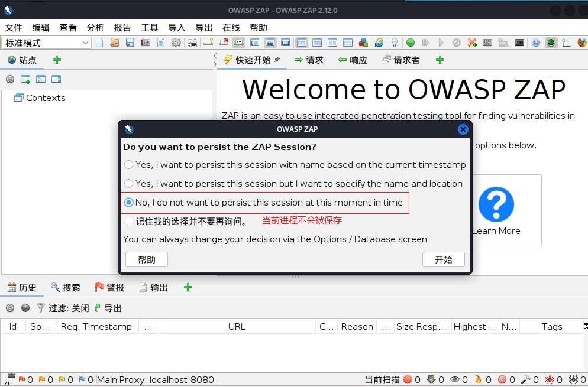Switch to the 警报 tab
The image size is (588, 387).
click(x=109, y=287)
